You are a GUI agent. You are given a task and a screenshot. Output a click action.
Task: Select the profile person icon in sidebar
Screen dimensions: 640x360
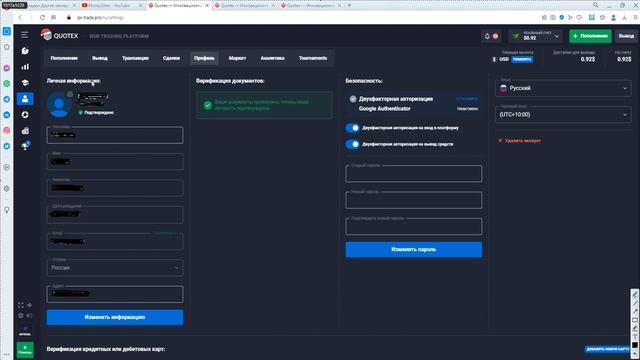(25, 98)
